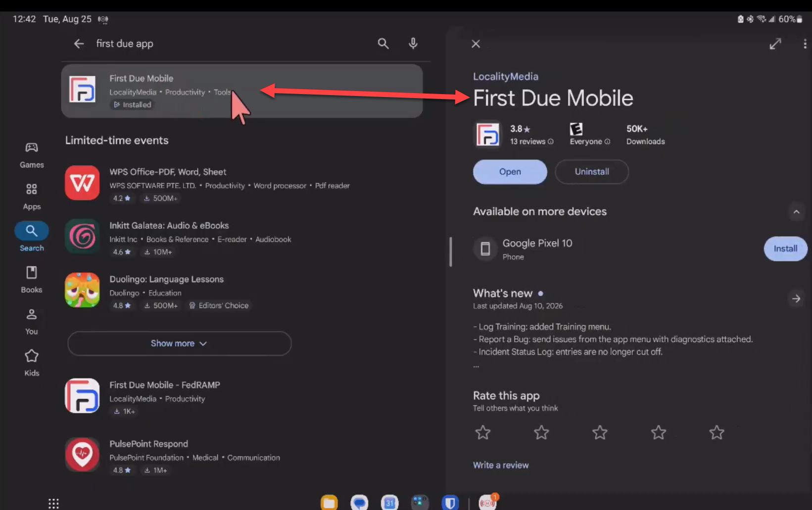Write a review for the app
The image size is (812, 510).
pyautogui.click(x=501, y=465)
